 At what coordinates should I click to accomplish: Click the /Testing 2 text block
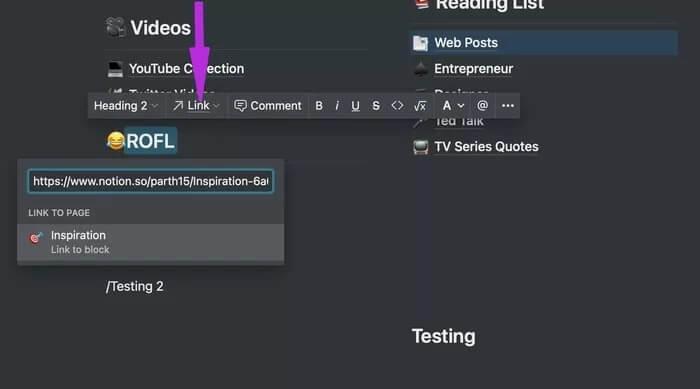tap(134, 286)
